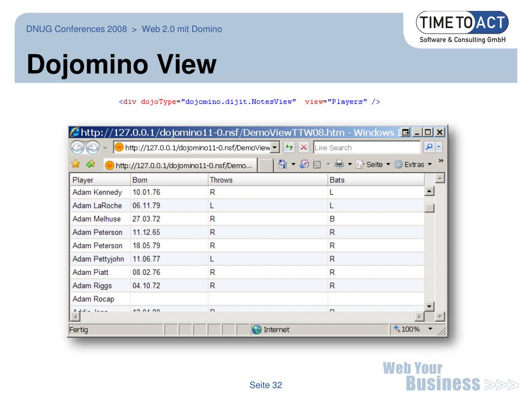The height and width of the screenshot is (399, 532).
Task: Select the Adam Riggs row
Action: [x=247, y=286]
